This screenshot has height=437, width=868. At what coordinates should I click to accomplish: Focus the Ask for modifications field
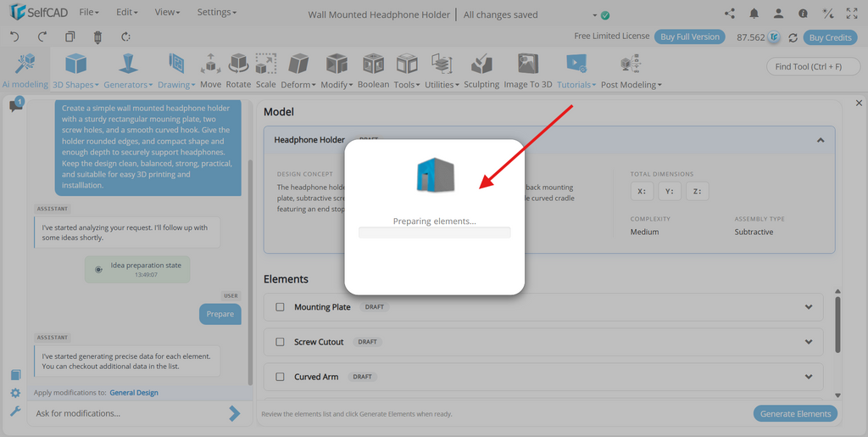pyautogui.click(x=130, y=413)
